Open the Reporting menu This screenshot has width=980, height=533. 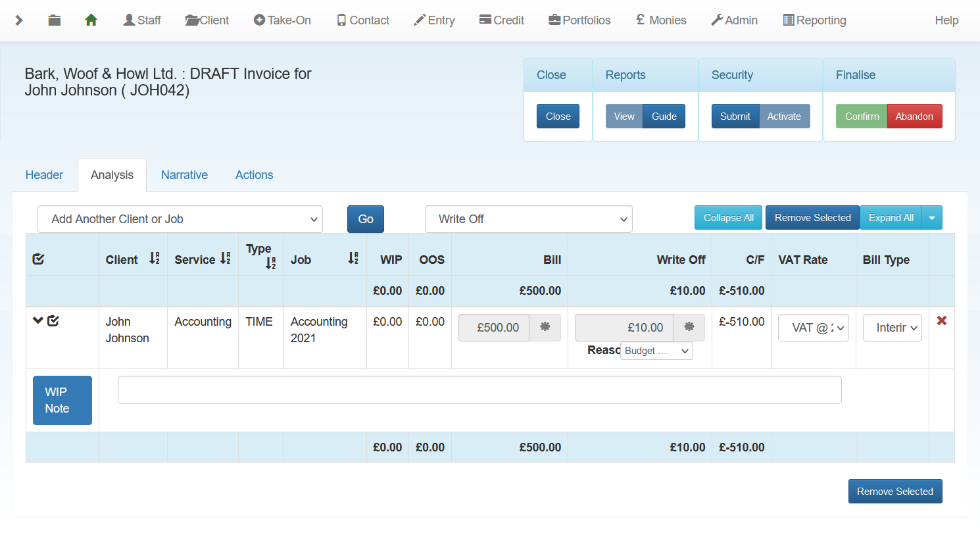[x=814, y=20]
